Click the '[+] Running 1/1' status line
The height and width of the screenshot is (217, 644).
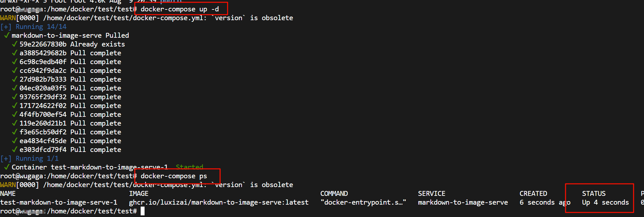[29, 158]
